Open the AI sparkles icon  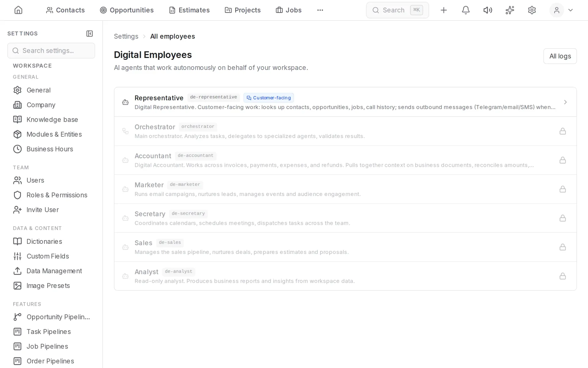[x=510, y=10]
